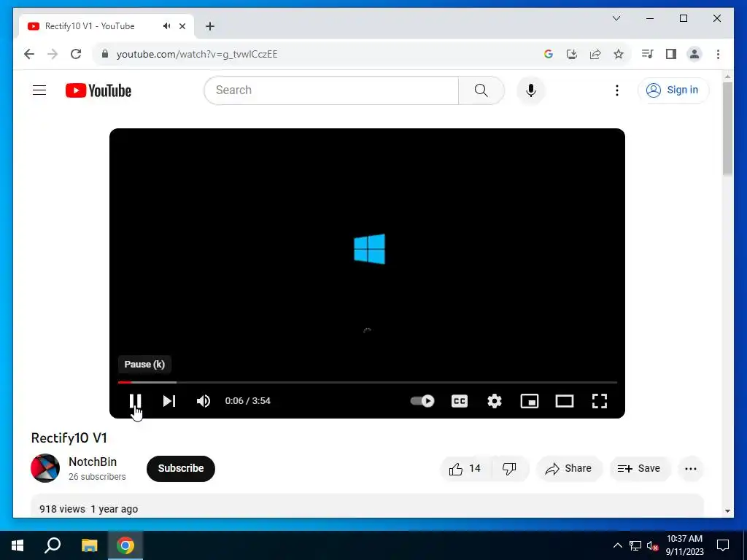Reload the YouTube page

pyautogui.click(x=76, y=54)
